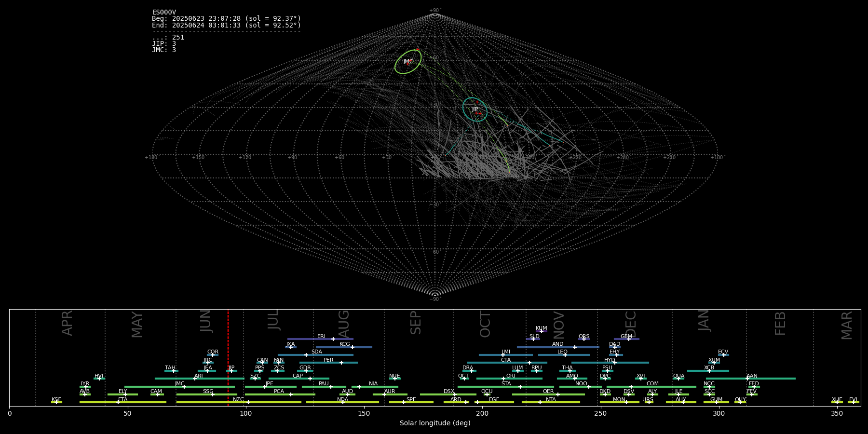Click the '...: 251' sporadic count line
The image size is (868, 434).
coord(168,38)
